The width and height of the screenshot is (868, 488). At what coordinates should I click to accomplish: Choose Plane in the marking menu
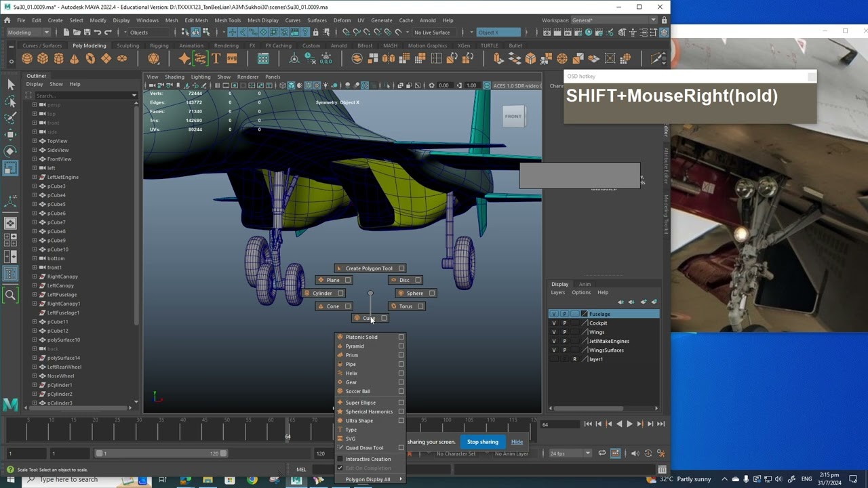[x=333, y=280]
